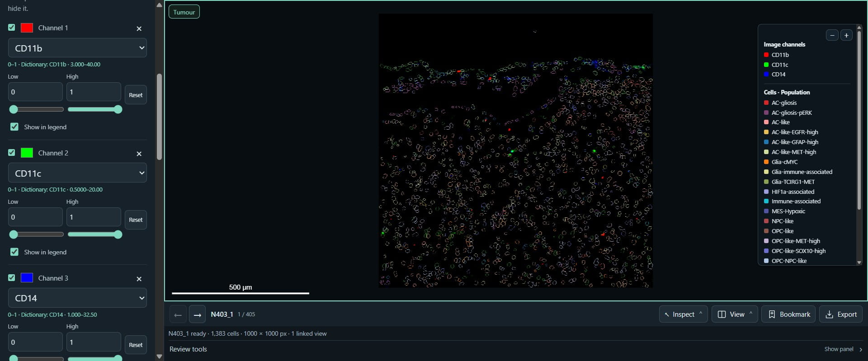This screenshot has width=868, height=361.
Task: Open the CD11c marker dropdown
Action: pyautogui.click(x=77, y=173)
